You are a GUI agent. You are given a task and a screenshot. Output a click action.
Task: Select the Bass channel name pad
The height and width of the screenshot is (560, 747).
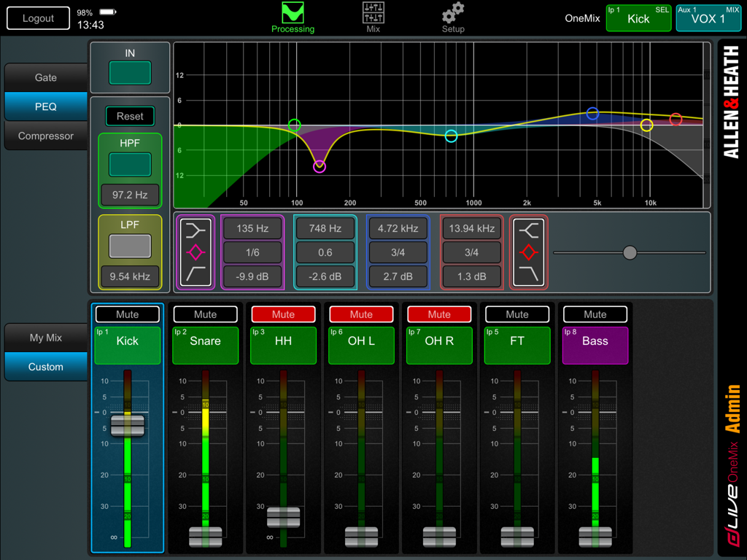coord(595,343)
